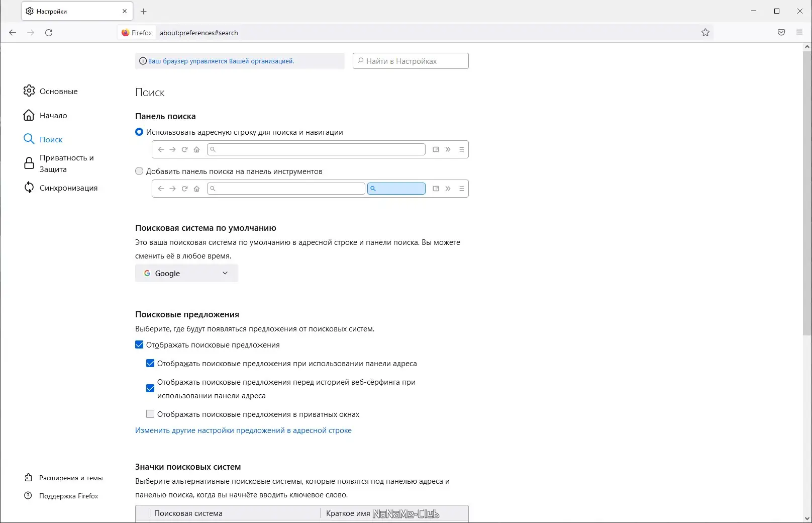
Task: Open the Начало settings section
Action: pyautogui.click(x=53, y=115)
